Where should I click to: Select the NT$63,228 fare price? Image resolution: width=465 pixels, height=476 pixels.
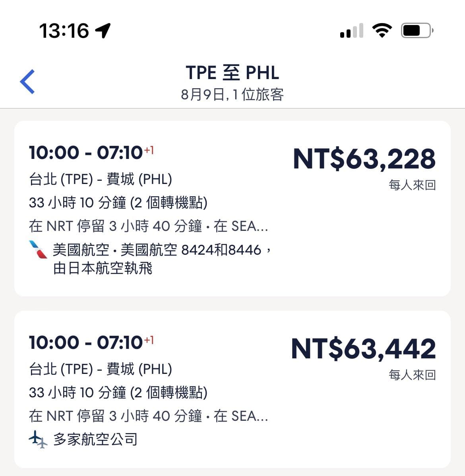[364, 159]
